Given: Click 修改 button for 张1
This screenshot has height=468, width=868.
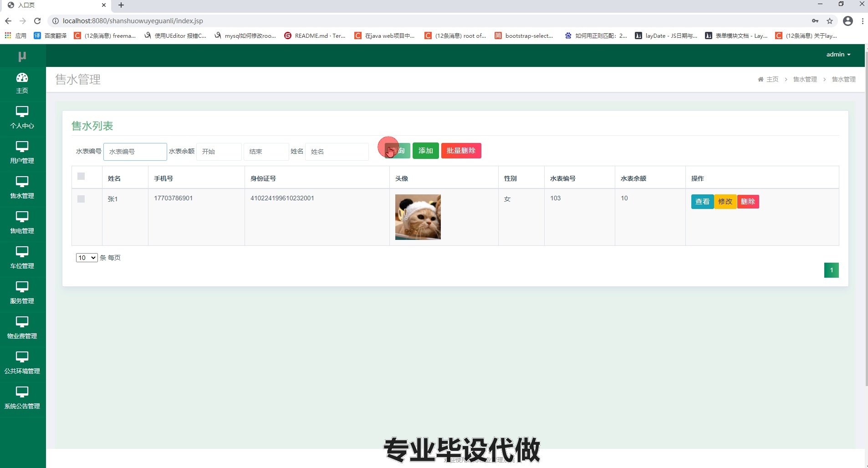Looking at the screenshot, I should pos(725,202).
